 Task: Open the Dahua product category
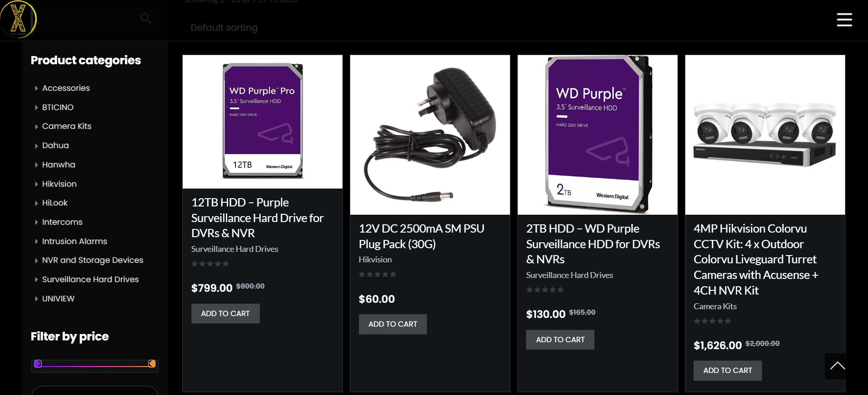(56, 145)
